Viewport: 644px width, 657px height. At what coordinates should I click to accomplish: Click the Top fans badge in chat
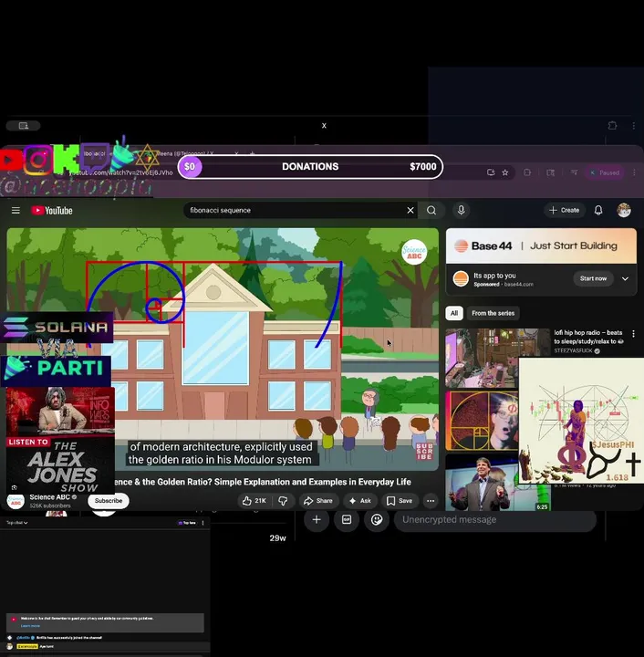(x=187, y=523)
